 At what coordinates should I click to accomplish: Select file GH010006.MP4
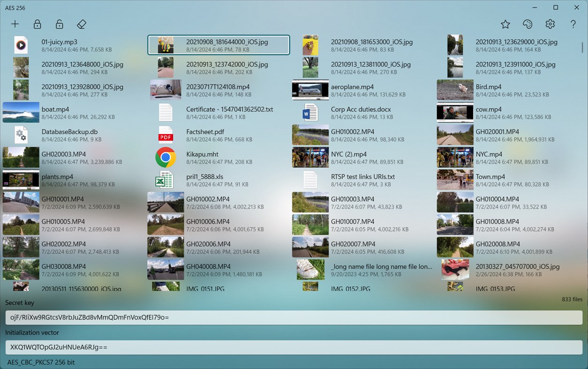[219, 225]
